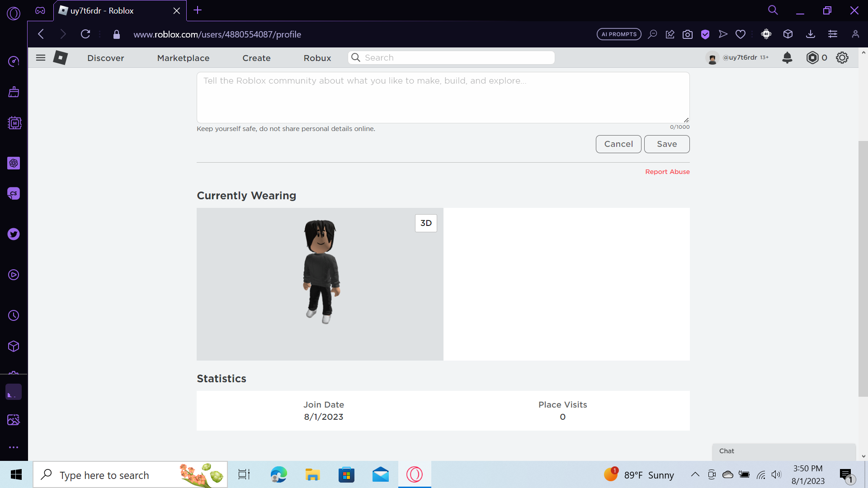
Task: Switch to the Marketplace section
Action: (183, 58)
